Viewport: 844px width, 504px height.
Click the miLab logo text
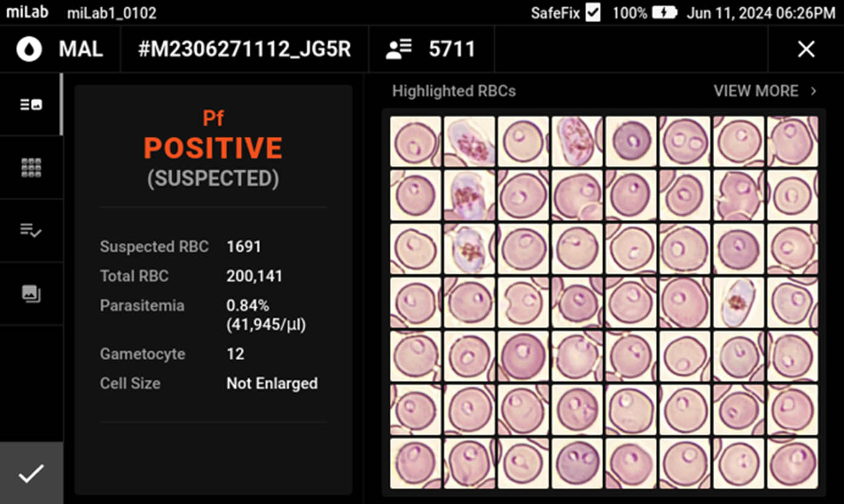[27, 12]
